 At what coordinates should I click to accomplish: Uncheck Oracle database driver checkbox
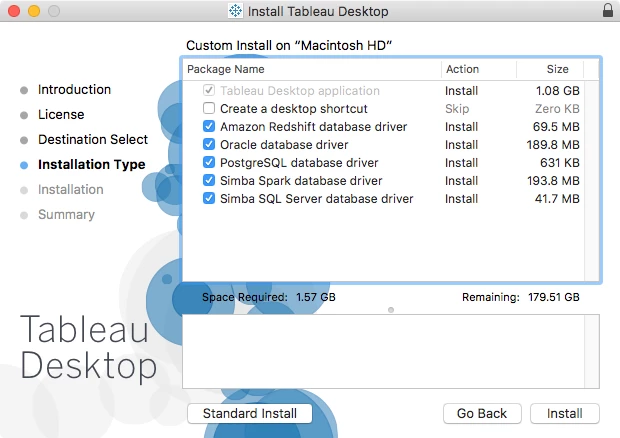(209, 144)
